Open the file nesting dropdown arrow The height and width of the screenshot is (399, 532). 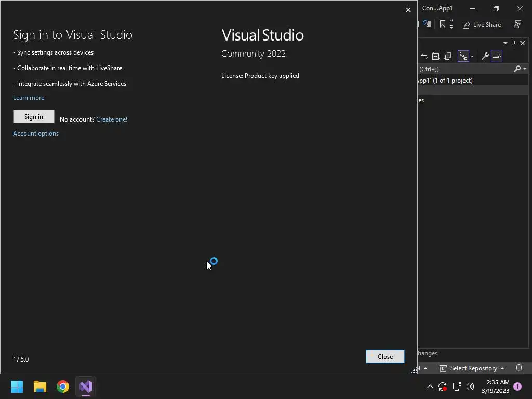point(472,56)
